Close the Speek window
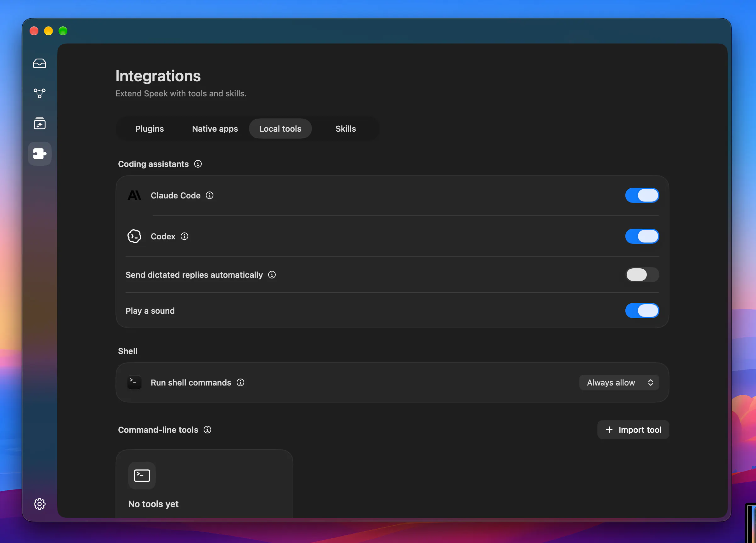Image resolution: width=756 pixels, height=543 pixels. pos(34,31)
